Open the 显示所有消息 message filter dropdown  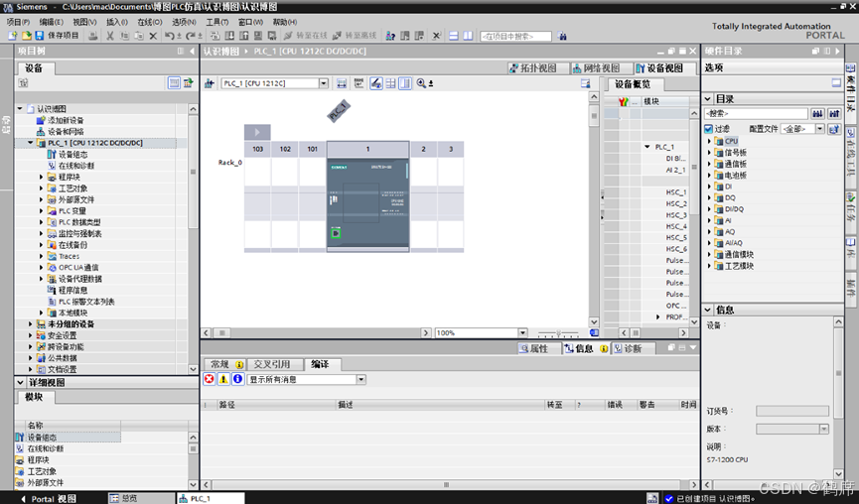361,379
